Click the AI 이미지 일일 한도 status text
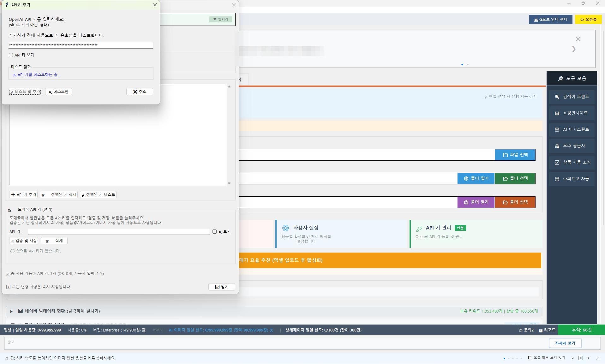The width and height of the screenshot is (605, 364). (x=219, y=330)
